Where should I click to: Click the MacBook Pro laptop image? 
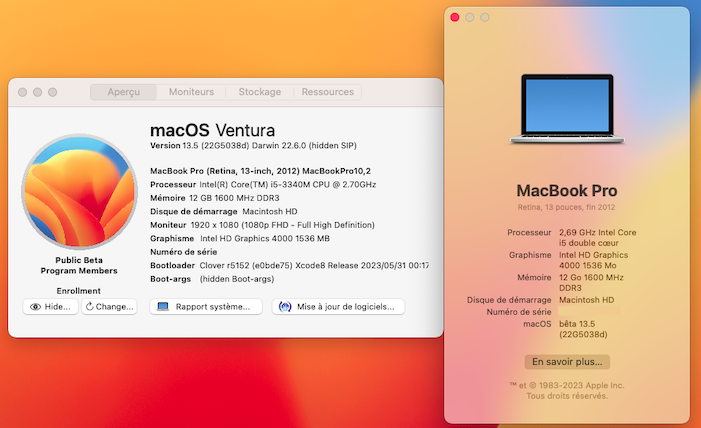coord(567,109)
